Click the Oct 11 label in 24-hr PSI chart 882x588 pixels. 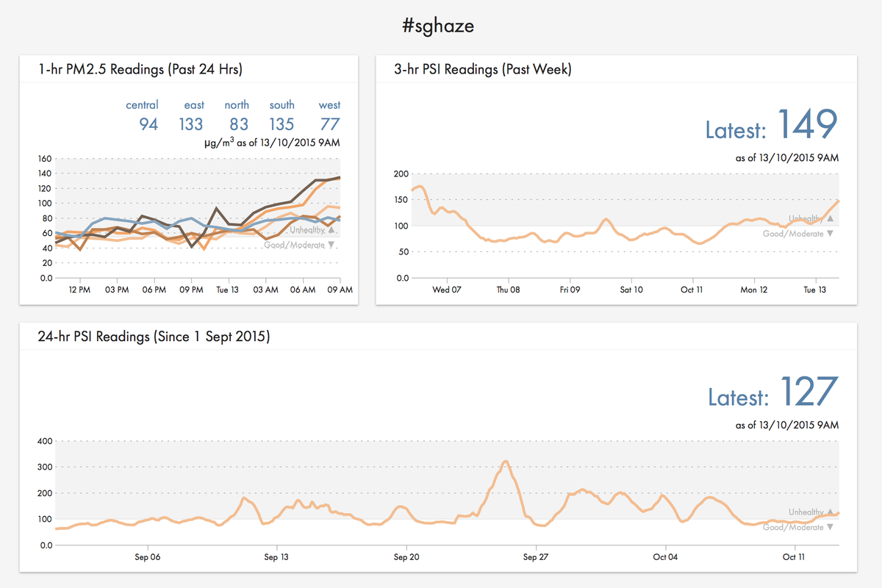[x=795, y=558]
